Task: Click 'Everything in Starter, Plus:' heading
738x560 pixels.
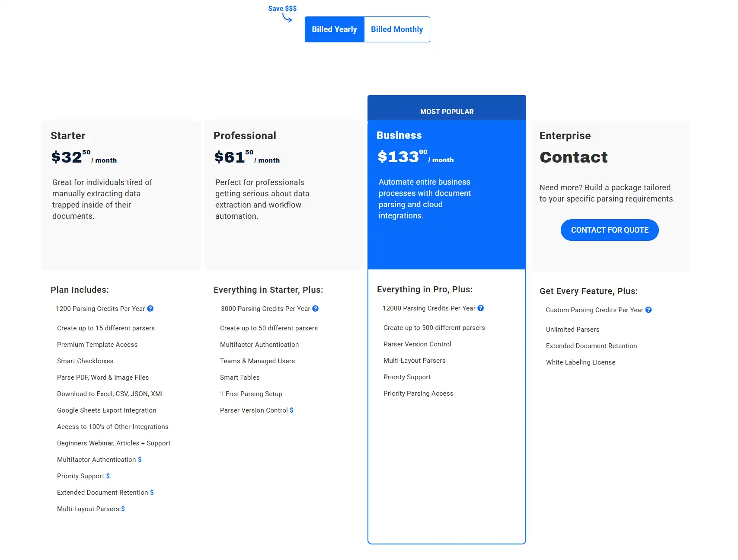Action: (x=268, y=290)
